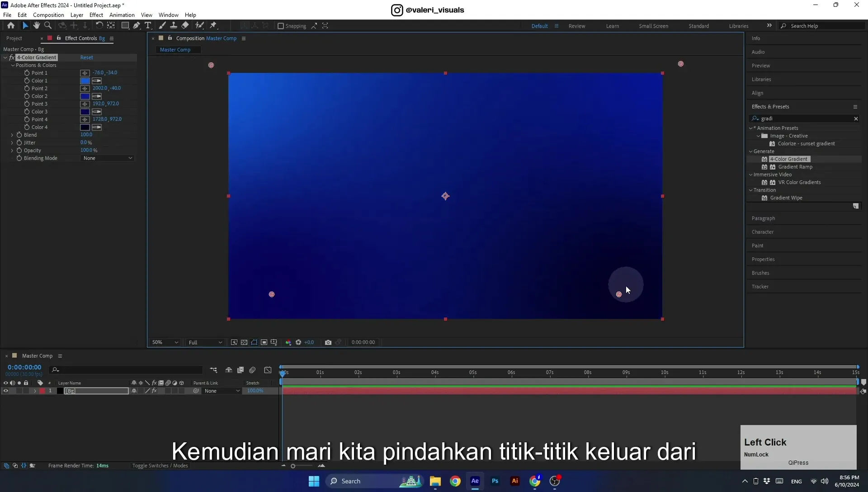Select the Rotation tool
The image size is (868, 492).
click(99, 26)
